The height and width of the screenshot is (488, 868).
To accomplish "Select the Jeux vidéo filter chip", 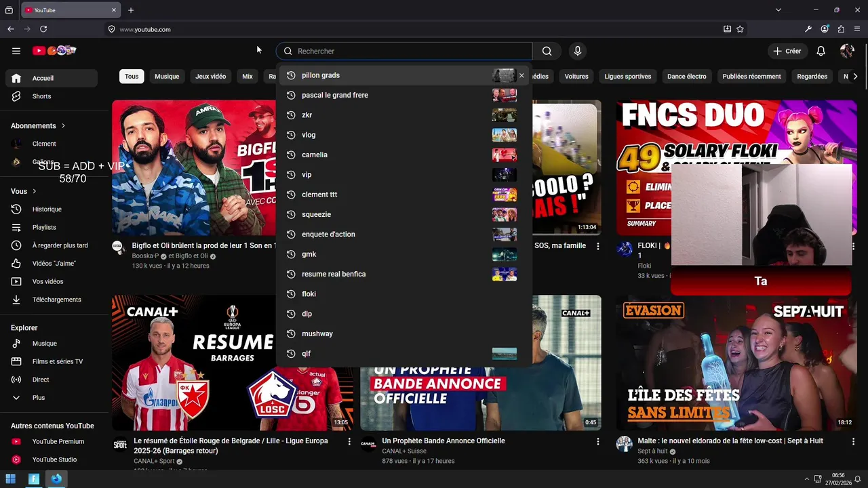I will point(211,77).
